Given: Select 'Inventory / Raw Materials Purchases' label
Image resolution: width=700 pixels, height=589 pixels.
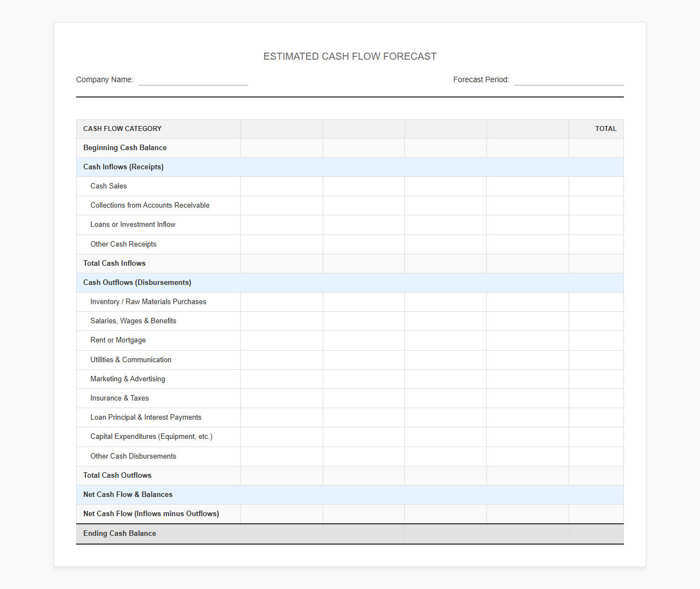Looking at the screenshot, I should coord(148,302).
